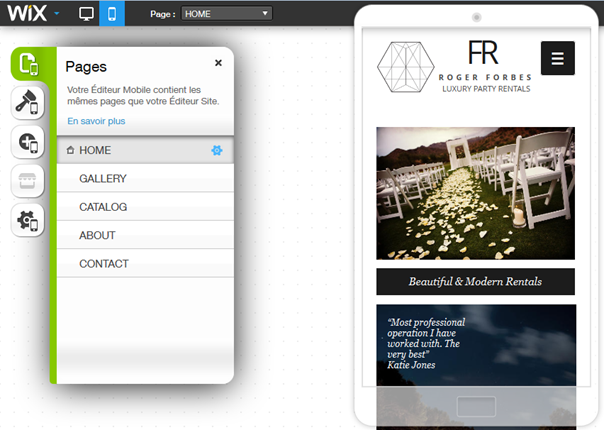Select the CATALOG page
The image size is (604, 430).
pyautogui.click(x=145, y=207)
